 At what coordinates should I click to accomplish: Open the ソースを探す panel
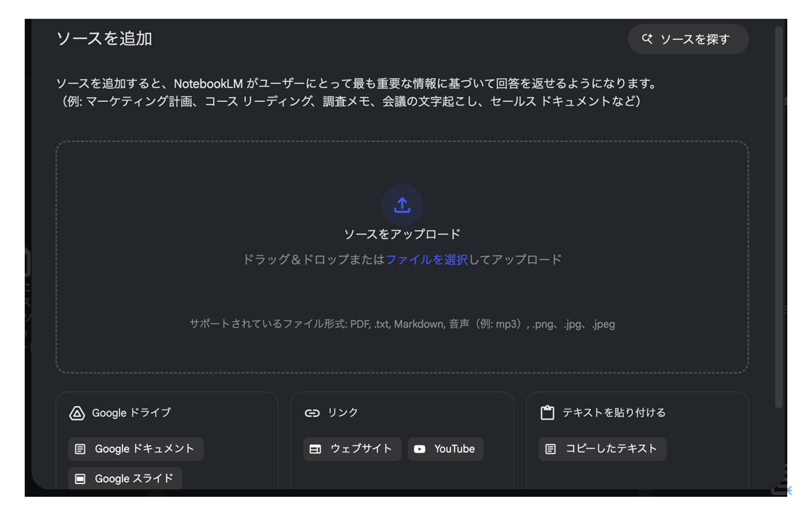688,39
